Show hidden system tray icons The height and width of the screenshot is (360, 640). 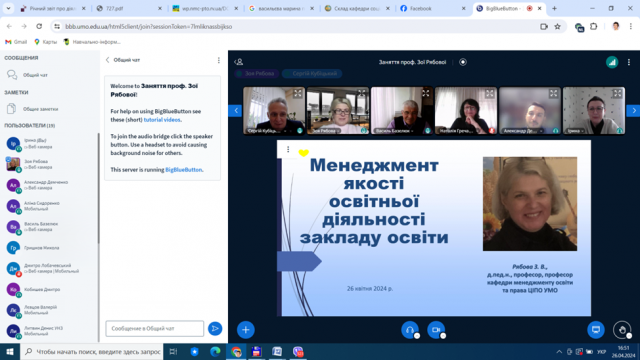[559, 351]
